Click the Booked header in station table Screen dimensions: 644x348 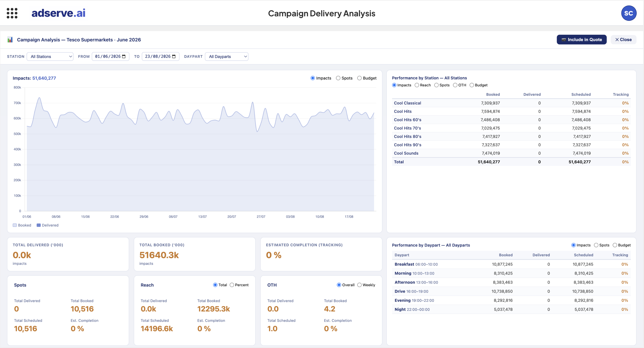pyautogui.click(x=493, y=94)
